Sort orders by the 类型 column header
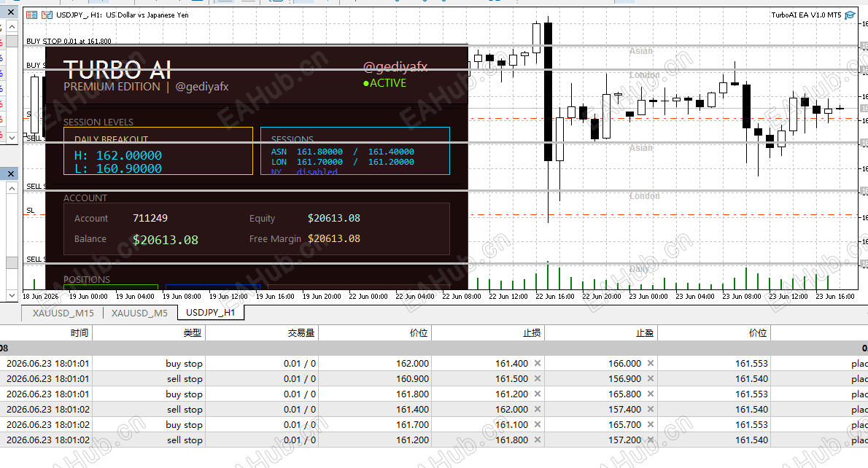This screenshot has height=468, width=868. pyautogui.click(x=148, y=332)
